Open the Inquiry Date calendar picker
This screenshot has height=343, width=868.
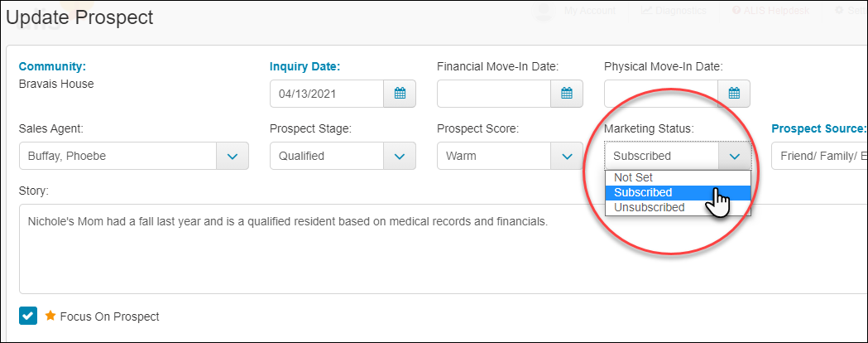pos(400,94)
